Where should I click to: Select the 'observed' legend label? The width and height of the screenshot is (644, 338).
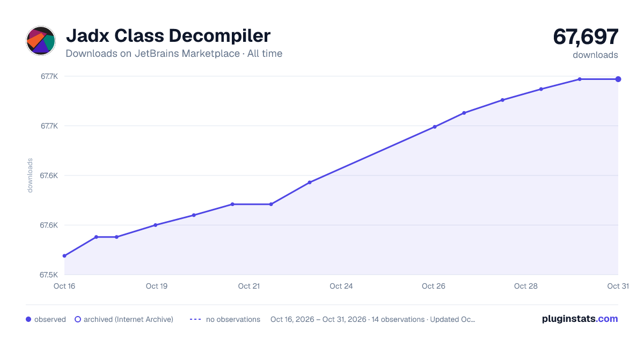[x=50, y=319]
